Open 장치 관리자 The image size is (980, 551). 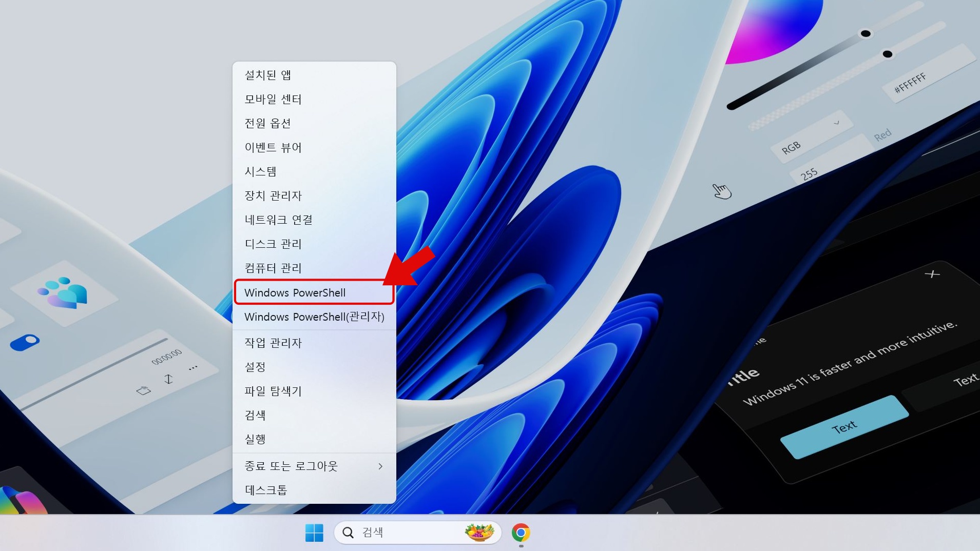(273, 195)
